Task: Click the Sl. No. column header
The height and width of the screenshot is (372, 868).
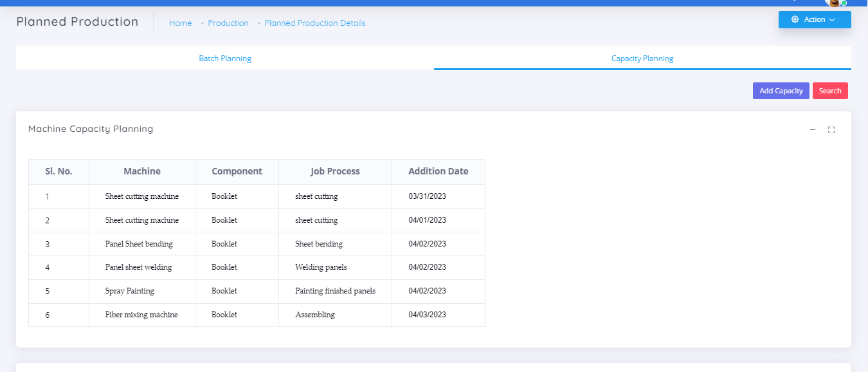Action: (59, 171)
